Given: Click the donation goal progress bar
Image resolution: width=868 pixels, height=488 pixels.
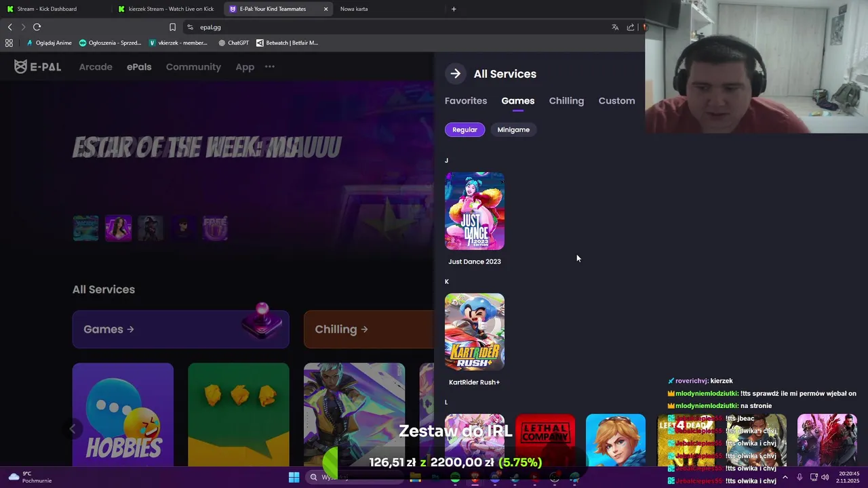Looking at the screenshot, I should [455, 462].
